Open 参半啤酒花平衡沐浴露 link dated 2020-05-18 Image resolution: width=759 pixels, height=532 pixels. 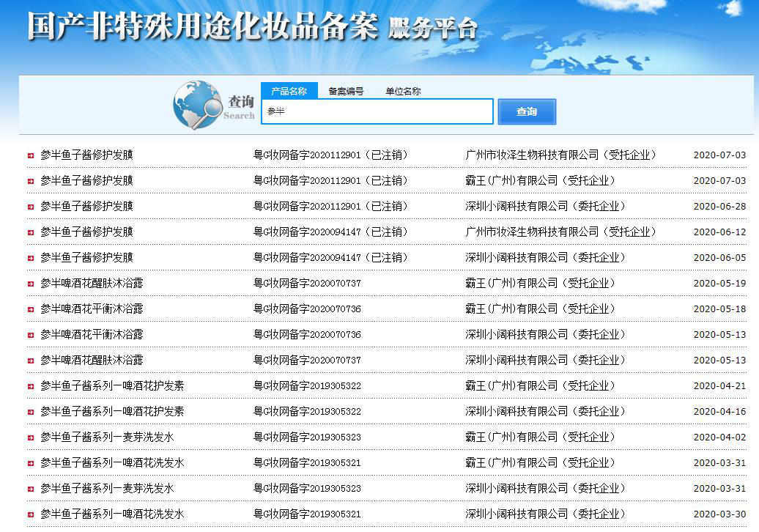pyautogui.click(x=92, y=309)
